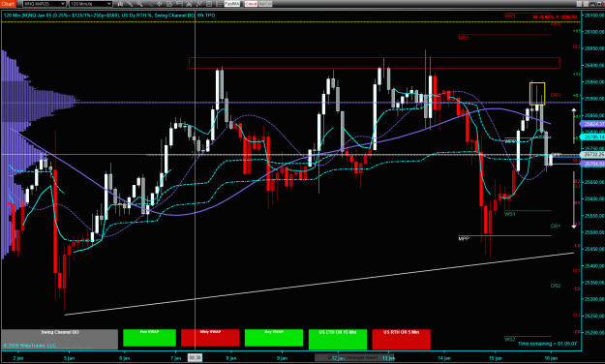Click the MR1 pivot level label
This screenshot has height=364, width=605.
coord(464,38)
